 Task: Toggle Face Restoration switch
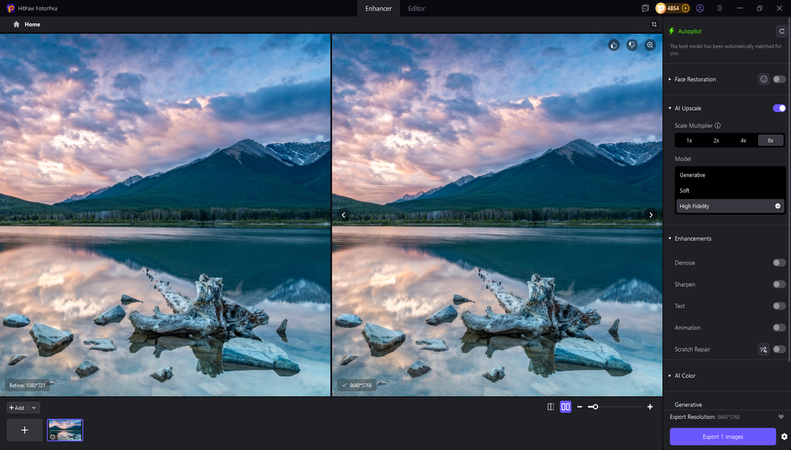(779, 79)
